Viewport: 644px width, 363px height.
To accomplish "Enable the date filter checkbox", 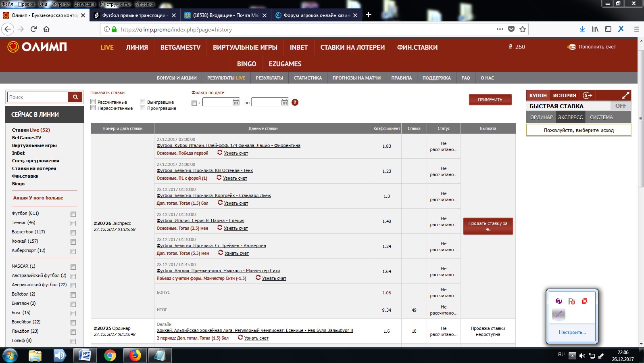I will tap(194, 103).
